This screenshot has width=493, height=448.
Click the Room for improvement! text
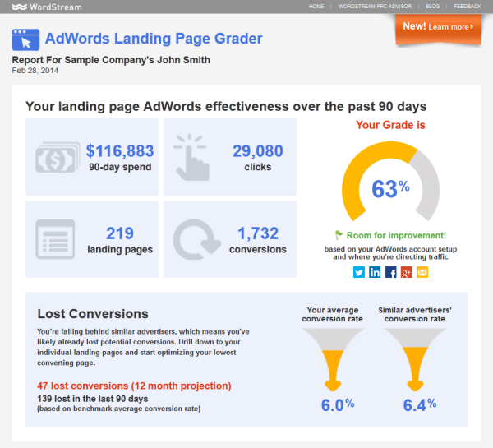(396, 235)
